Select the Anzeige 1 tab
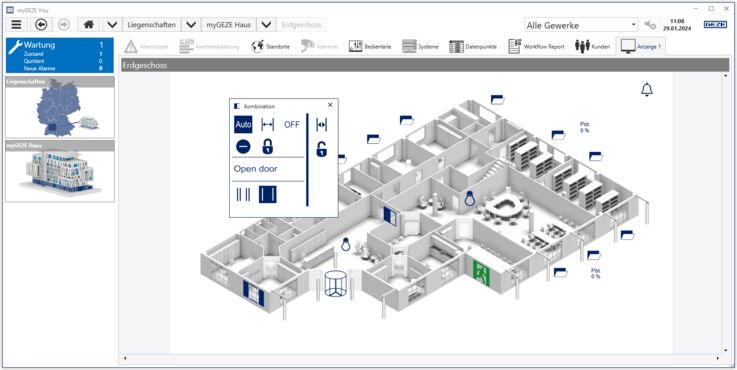 coord(641,47)
